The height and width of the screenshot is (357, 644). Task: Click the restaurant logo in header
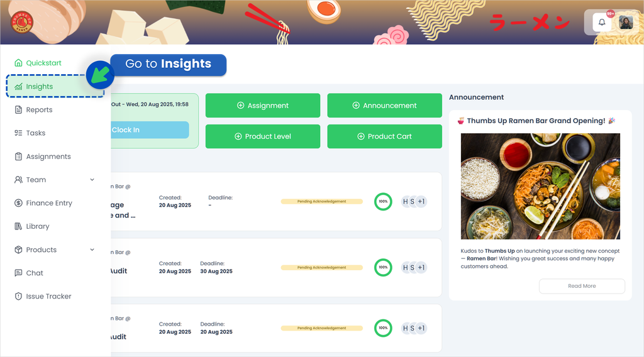pos(22,24)
